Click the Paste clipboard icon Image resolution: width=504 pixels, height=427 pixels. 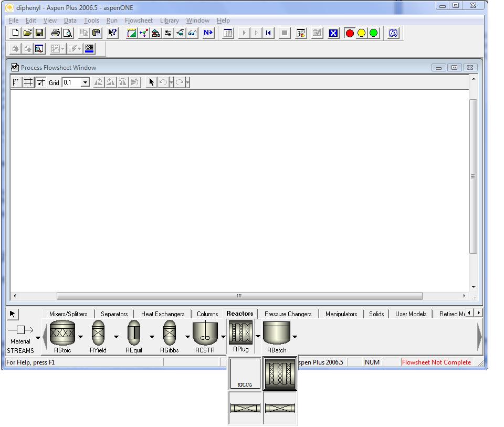(x=96, y=33)
